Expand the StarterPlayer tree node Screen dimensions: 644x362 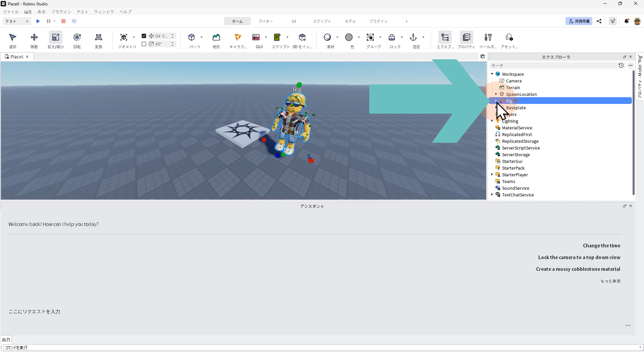(492, 175)
